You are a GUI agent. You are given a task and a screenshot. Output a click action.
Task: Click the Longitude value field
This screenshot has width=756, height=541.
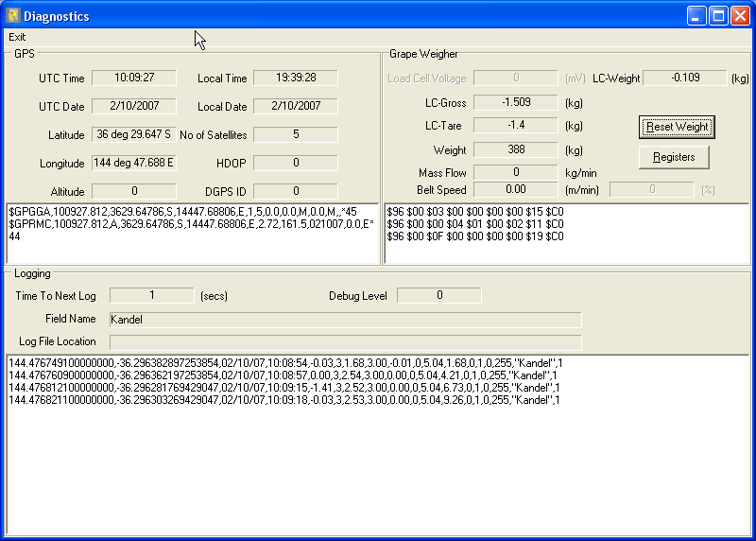tap(133, 163)
